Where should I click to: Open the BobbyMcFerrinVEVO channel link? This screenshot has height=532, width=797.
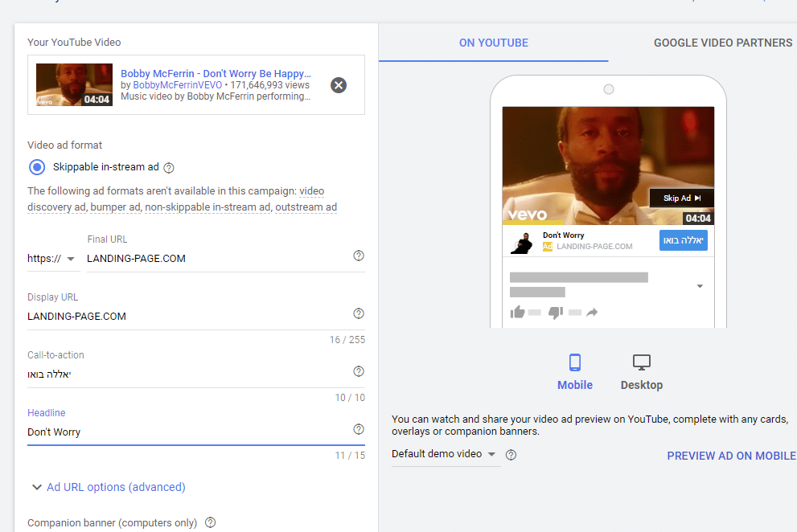click(x=178, y=85)
